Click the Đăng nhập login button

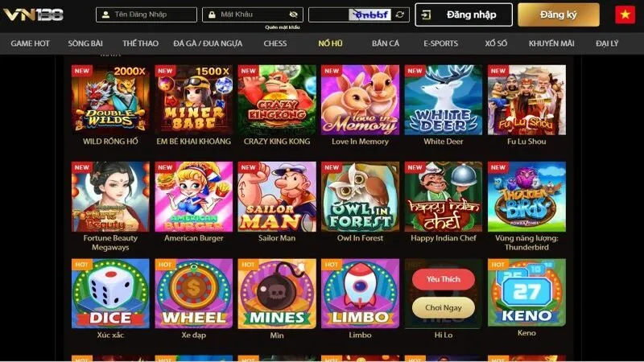tap(464, 14)
